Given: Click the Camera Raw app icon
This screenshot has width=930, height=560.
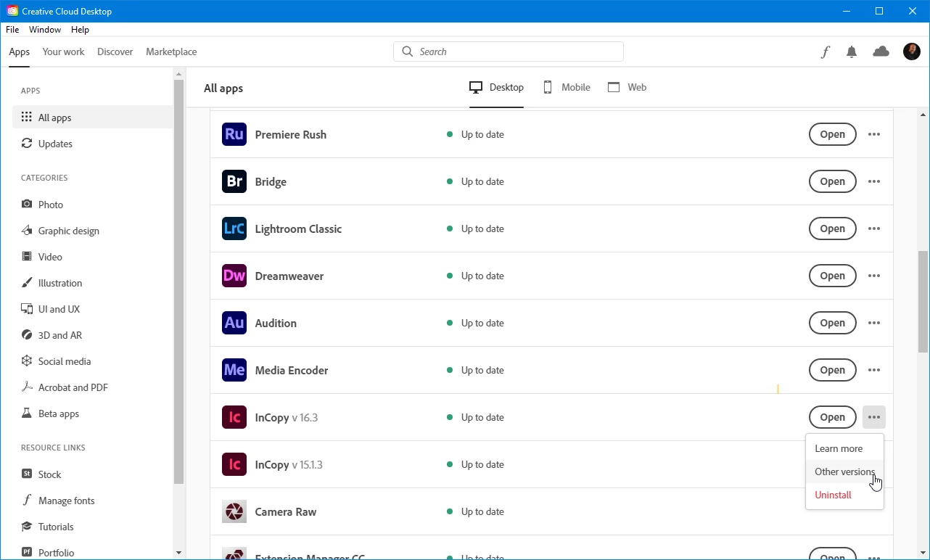Looking at the screenshot, I should point(234,511).
